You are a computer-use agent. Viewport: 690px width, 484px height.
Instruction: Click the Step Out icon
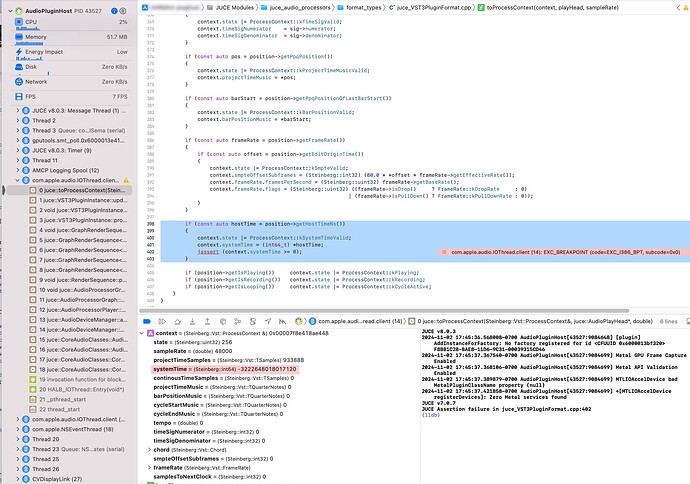coord(207,321)
